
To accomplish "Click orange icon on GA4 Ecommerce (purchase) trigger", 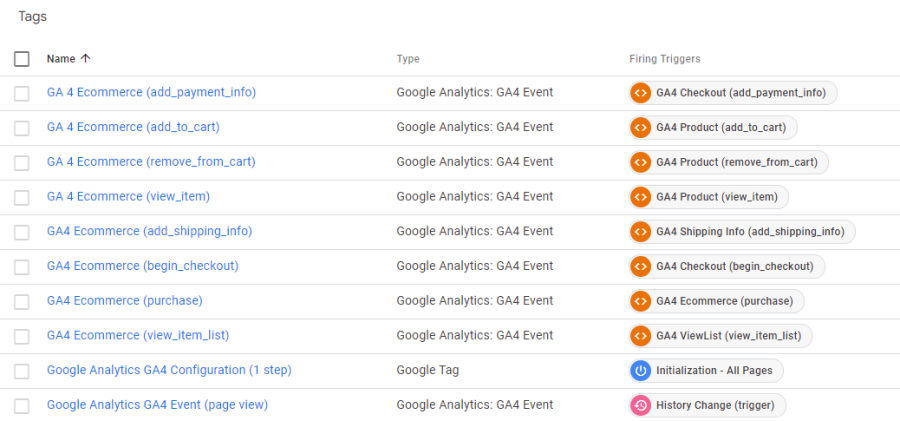I will [641, 301].
